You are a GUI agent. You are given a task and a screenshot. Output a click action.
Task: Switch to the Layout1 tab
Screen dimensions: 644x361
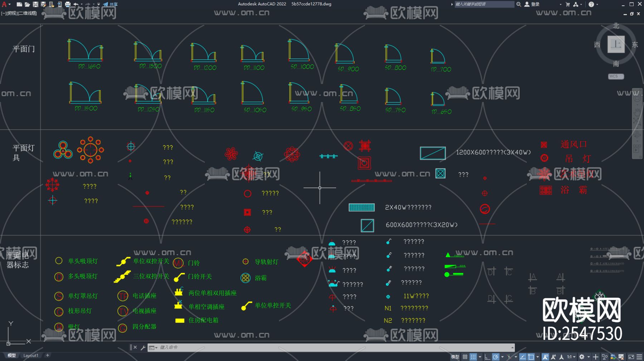(31, 355)
